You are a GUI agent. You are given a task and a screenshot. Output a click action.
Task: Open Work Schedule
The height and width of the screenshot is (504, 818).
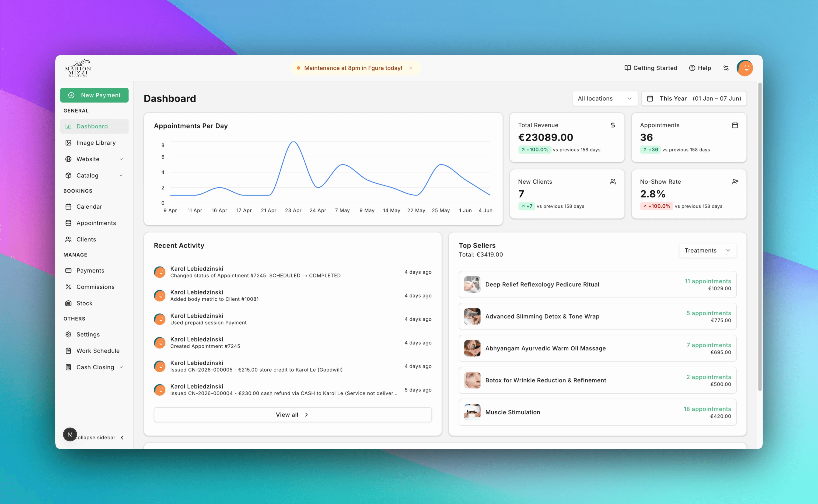point(94,351)
